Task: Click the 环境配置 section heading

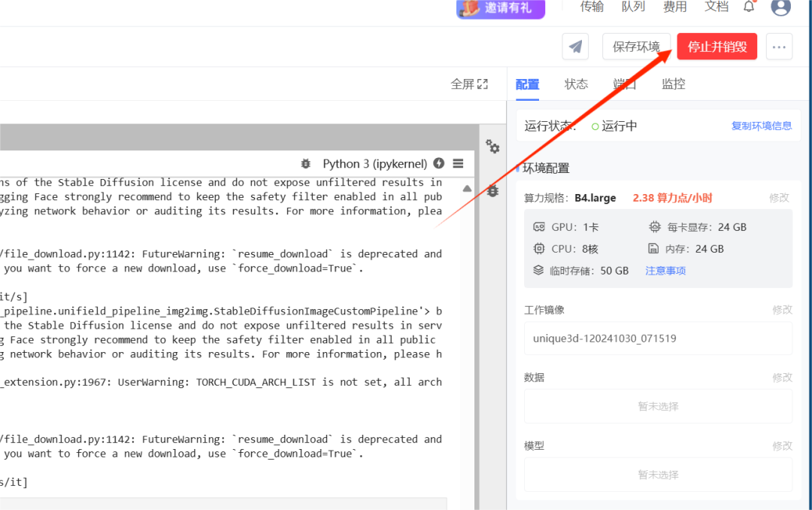Action: coord(546,168)
